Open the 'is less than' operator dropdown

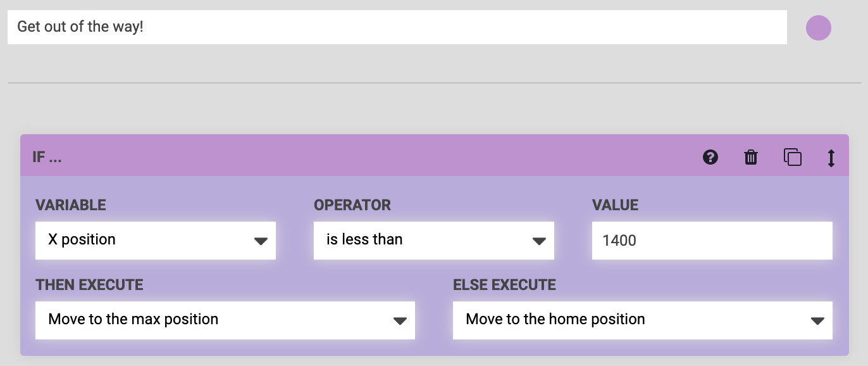(x=433, y=240)
